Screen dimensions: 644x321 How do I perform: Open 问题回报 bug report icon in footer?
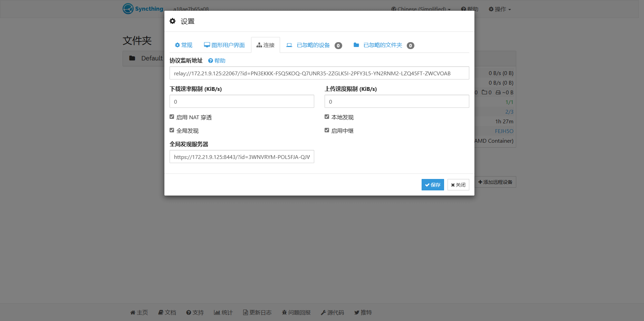(284, 313)
